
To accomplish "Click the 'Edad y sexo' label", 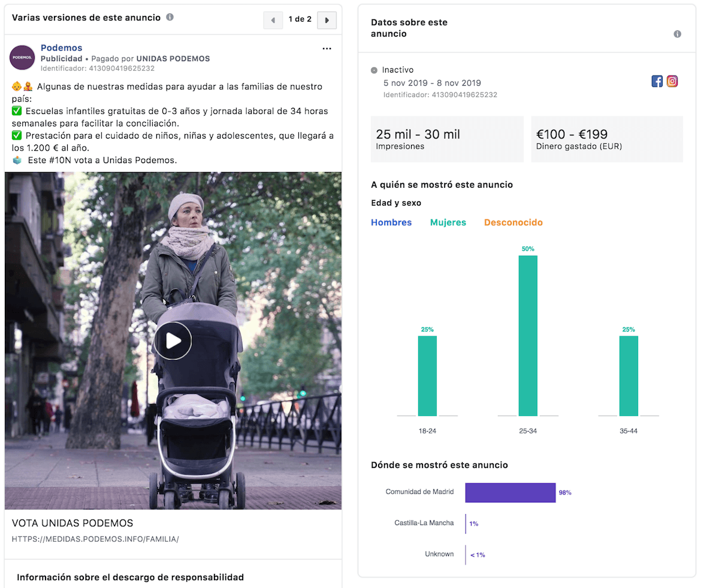I will point(396,203).
